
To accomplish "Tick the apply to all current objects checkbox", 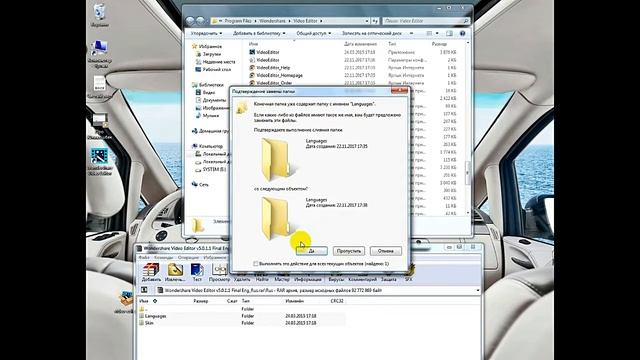I will [256, 264].
